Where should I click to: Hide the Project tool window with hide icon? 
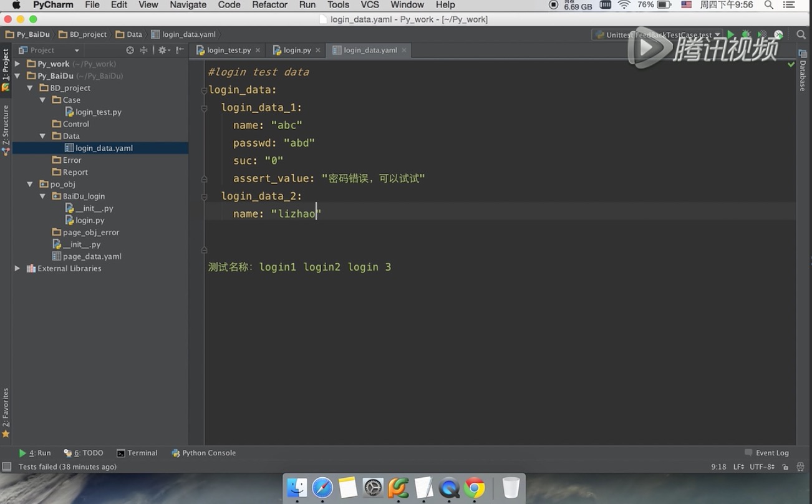pyautogui.click(x=180, y=51)
